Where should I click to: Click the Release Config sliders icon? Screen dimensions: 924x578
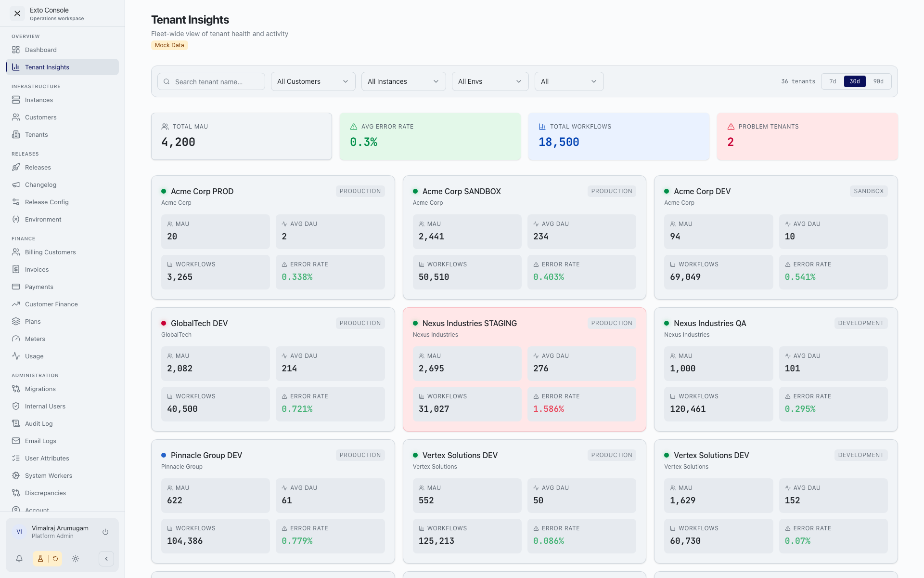[x=16, y=202]
